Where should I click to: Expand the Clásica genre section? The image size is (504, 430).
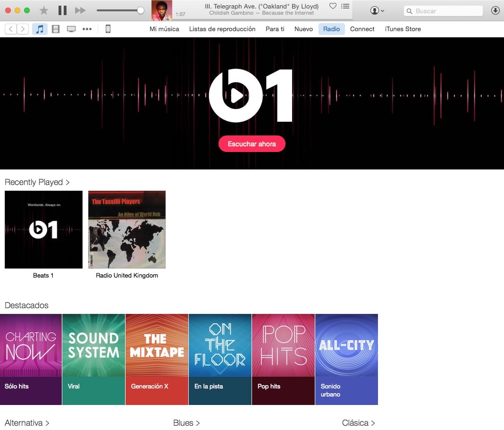(x=358, y=423)
